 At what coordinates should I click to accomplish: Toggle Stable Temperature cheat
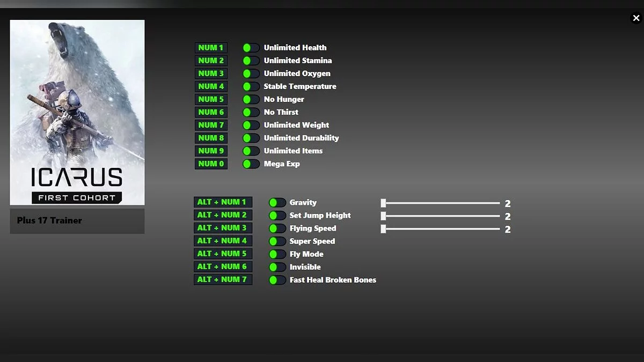tap(251, 86)
